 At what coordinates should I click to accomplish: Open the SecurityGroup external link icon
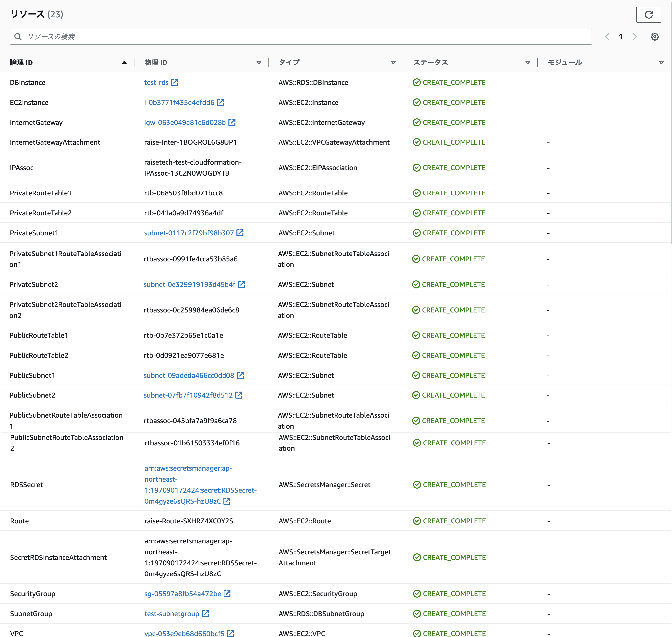(227, 593)
